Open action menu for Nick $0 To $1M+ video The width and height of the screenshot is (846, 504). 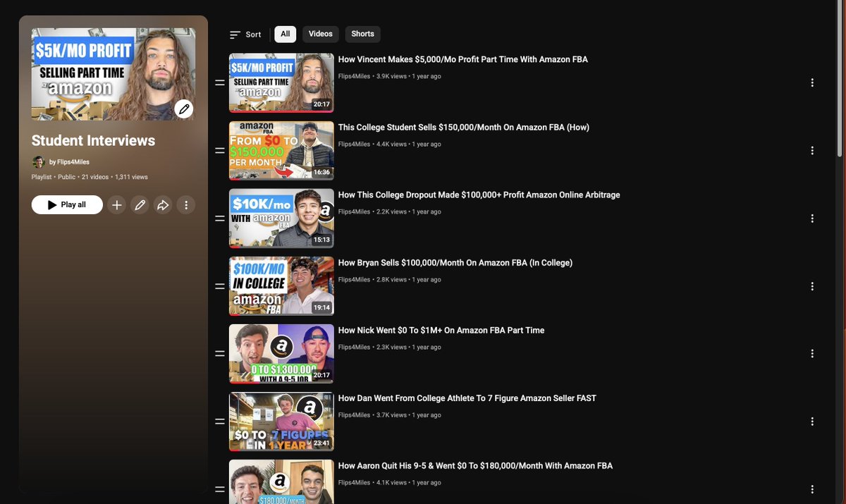[x=812, y=354]
